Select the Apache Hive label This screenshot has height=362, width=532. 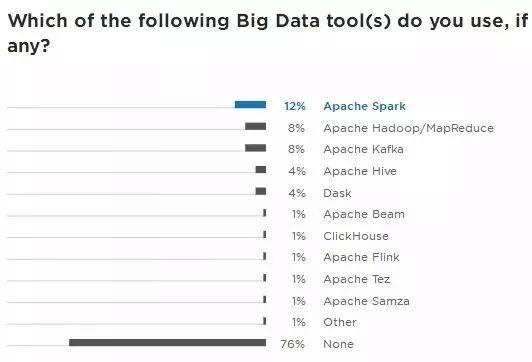[x=360, y=171]
